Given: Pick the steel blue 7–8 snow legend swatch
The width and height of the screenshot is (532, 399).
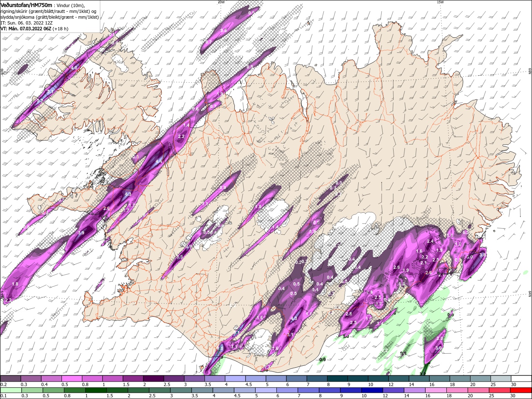Looking at the screenshot, I should pos(317,379).
